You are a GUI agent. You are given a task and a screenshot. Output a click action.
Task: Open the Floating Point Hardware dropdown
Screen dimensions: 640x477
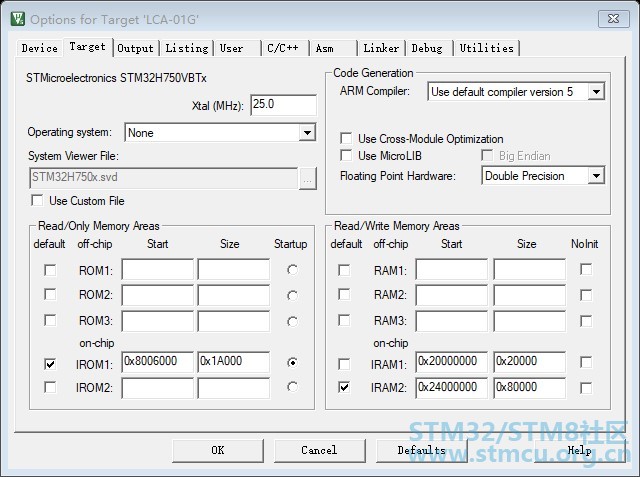click(596, 176)
